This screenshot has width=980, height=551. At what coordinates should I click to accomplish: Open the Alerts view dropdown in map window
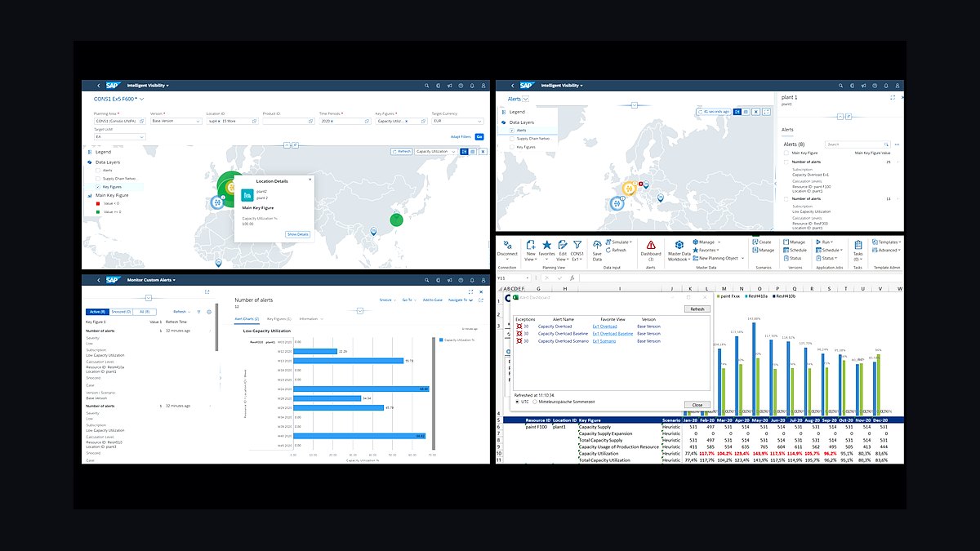point(525,99)
